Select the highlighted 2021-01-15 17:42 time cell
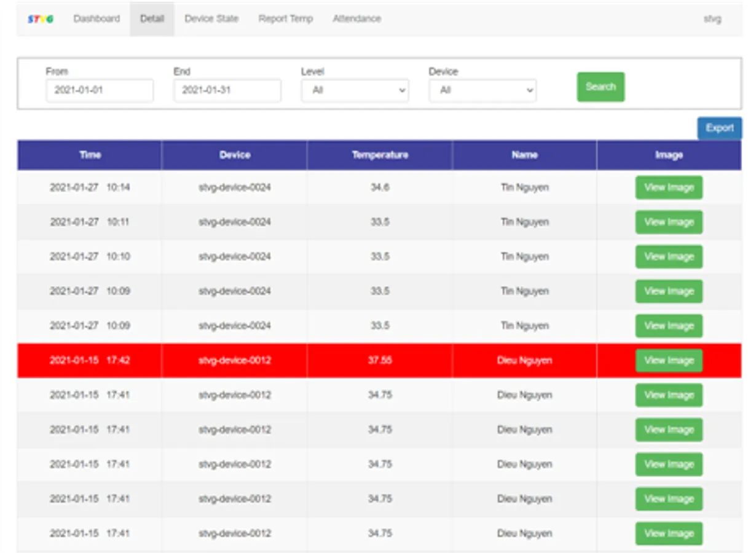The width and height of the screenshot is (756, 553). click(90, 361)
